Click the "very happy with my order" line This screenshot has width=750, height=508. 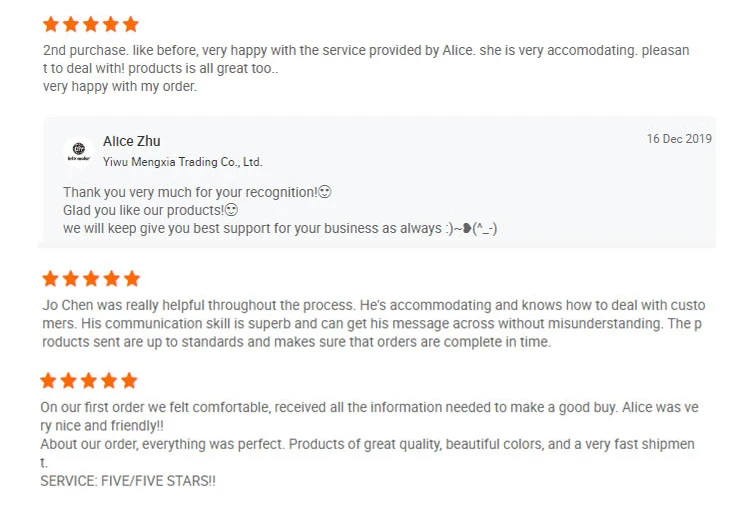pos(120,86)
